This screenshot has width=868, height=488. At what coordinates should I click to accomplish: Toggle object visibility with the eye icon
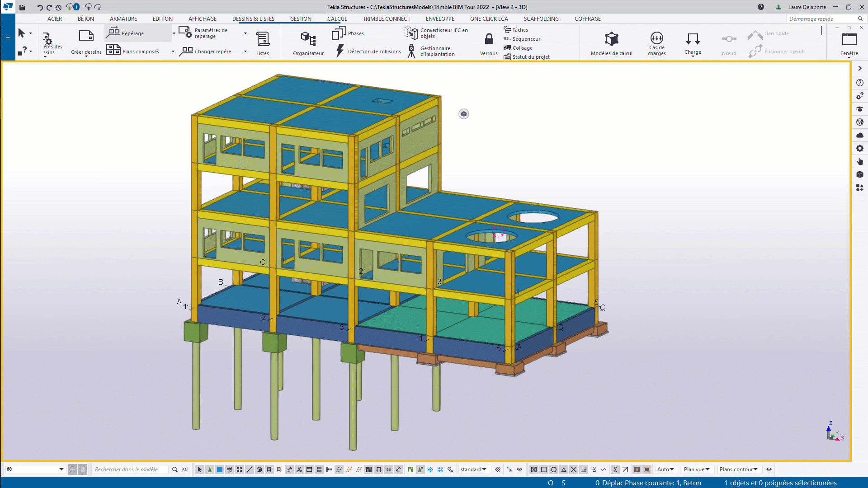519,469
